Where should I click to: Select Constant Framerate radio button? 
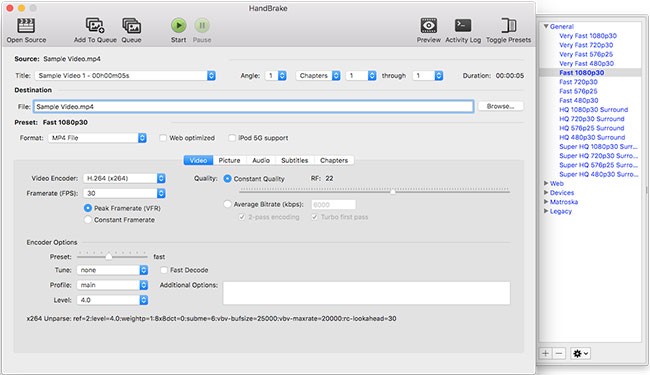[x=88, y=220]
